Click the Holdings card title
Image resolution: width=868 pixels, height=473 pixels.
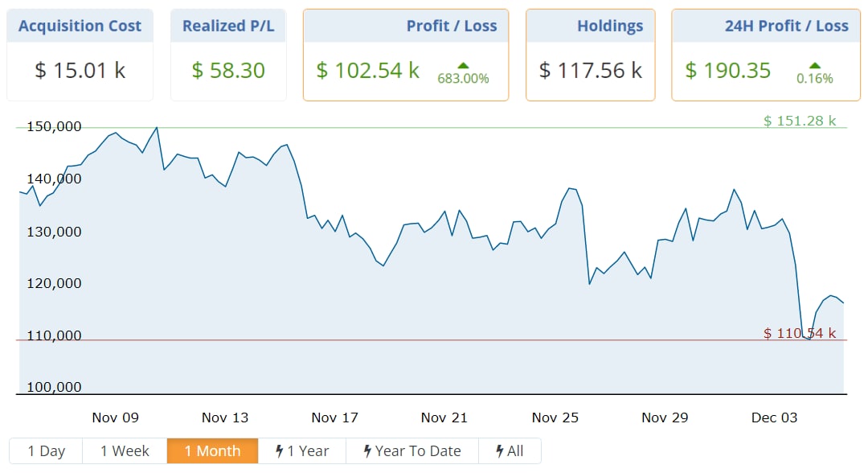pyautogui.click(x=610, y=26)
